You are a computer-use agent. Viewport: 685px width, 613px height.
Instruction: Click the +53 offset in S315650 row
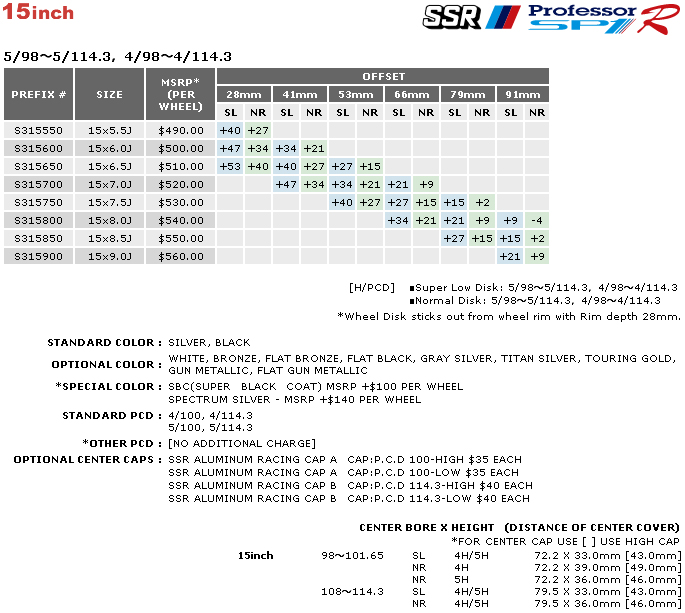[x=230, y=166]
